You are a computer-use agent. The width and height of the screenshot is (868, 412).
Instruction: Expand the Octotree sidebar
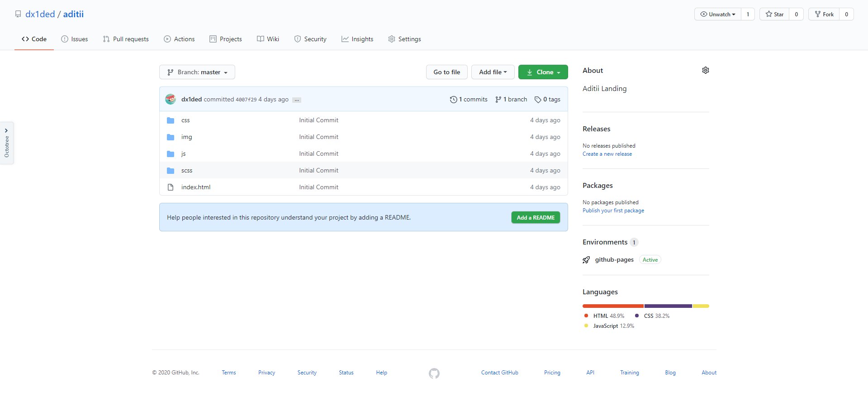[x=7, y=143]
